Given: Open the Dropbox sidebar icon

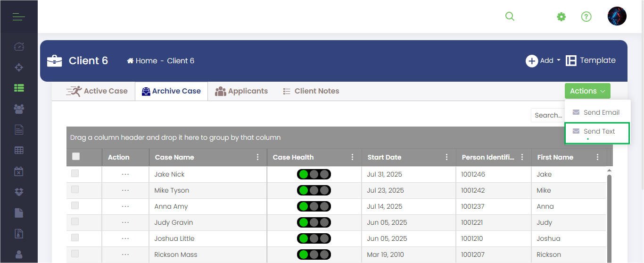Looking at the screenshot, I should (x=19, y=192).
